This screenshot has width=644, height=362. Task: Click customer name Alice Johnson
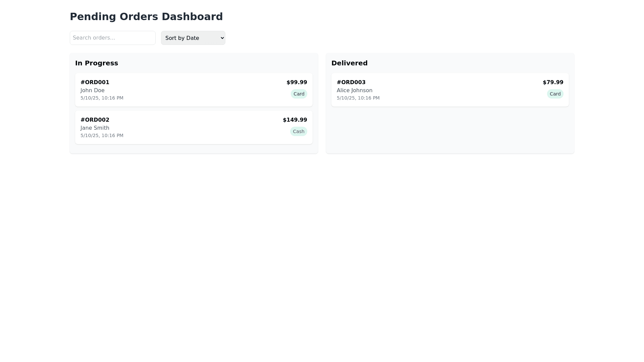click(354, 90)
